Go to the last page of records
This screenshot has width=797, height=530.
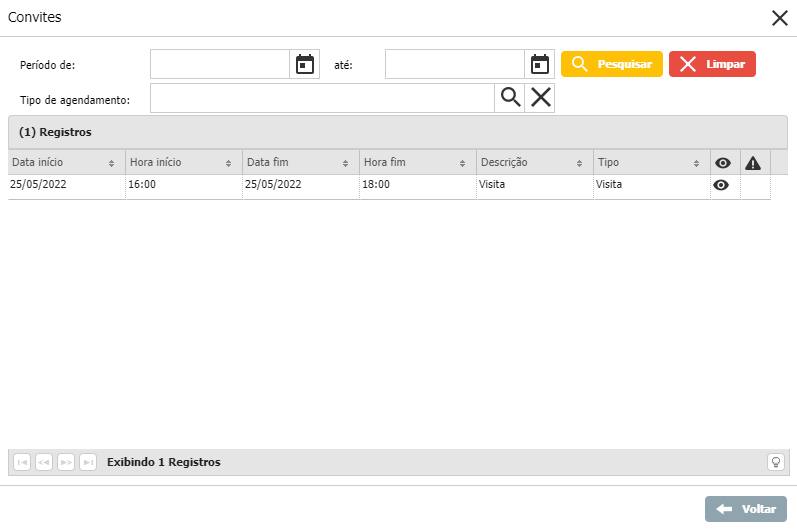click(88, 462)
